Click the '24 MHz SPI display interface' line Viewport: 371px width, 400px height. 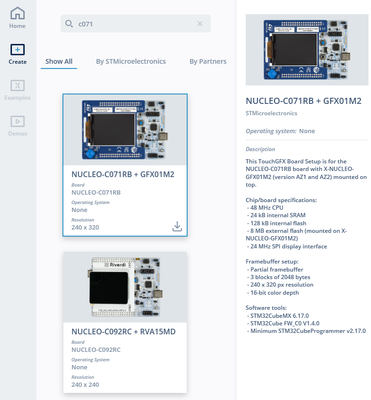[x=287, y=246]
